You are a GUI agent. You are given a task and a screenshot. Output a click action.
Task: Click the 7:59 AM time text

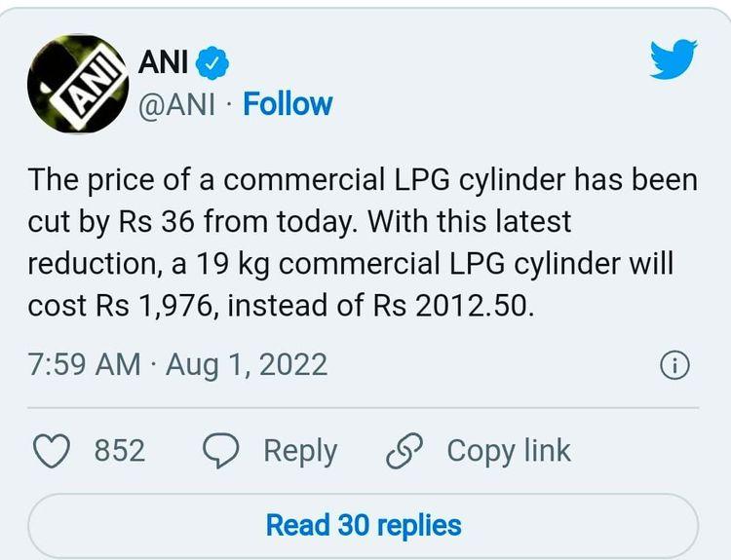(x=85, y=365)
